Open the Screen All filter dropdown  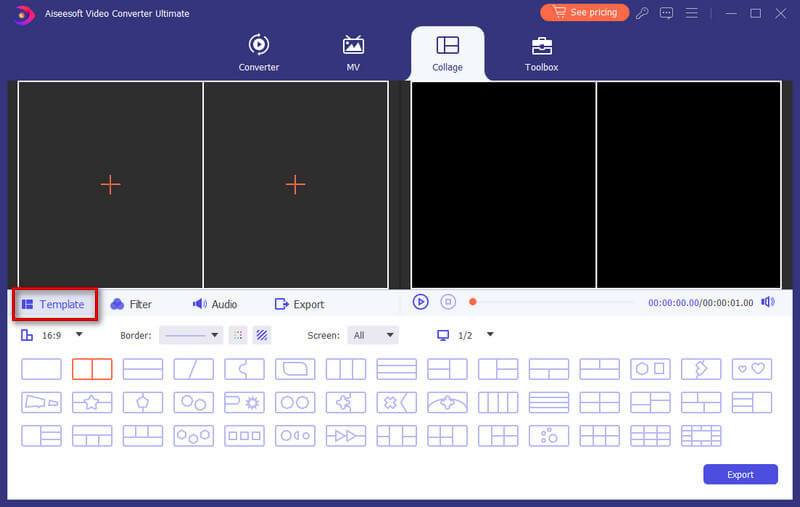(x=375, y=335)
